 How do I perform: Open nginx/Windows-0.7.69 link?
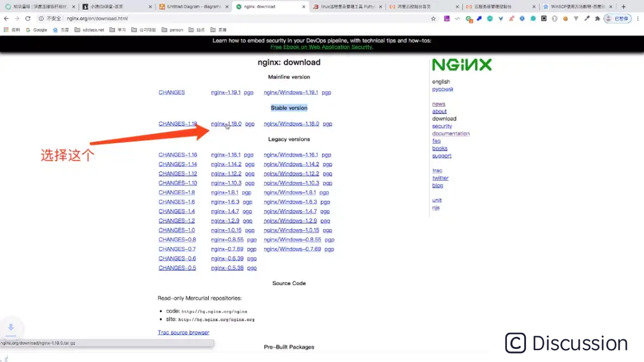(x=292, y=249)
